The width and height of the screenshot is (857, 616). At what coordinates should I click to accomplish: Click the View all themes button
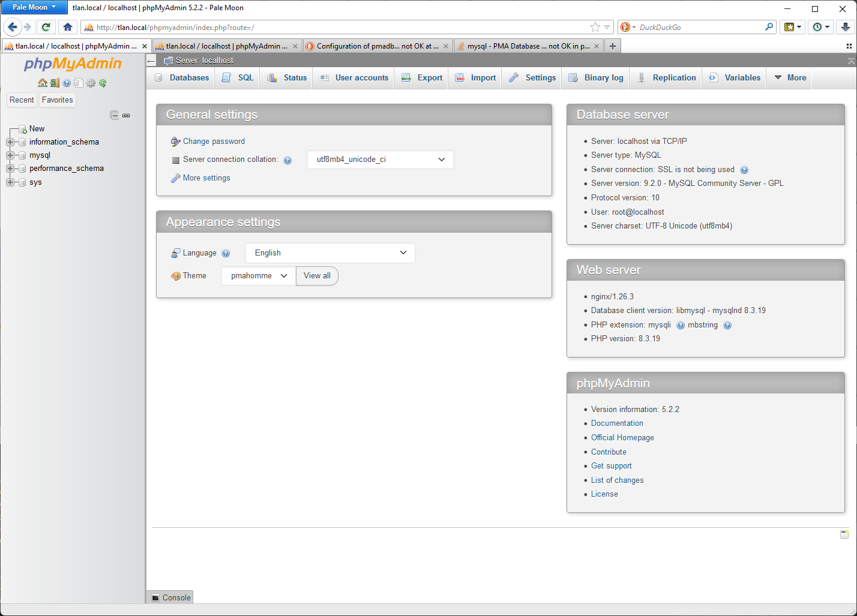click(x=317, y=276)
